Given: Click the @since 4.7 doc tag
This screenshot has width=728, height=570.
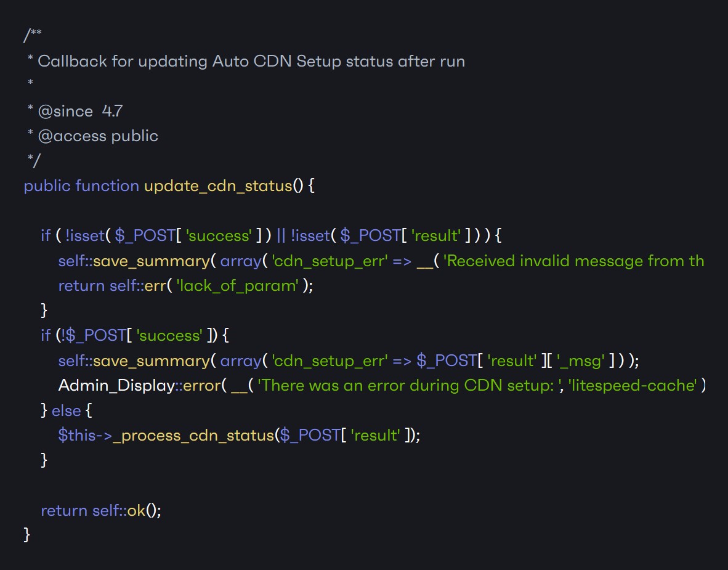Looking at the screenshot, I should [80, 111].
